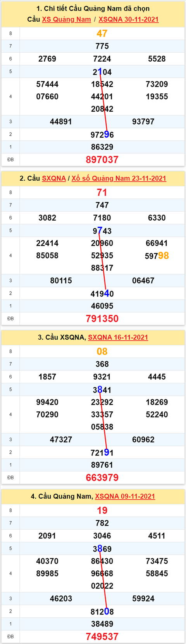
Task: Open the SXQNA 16-11-2021 link
Action: point(118,337)
